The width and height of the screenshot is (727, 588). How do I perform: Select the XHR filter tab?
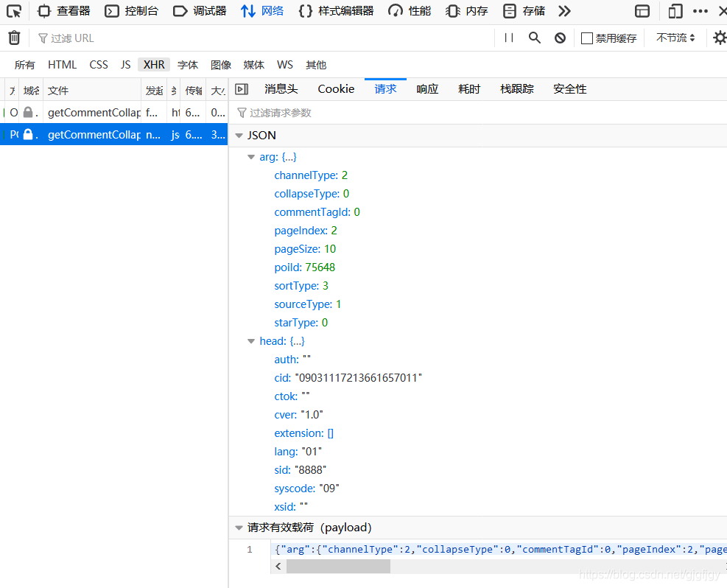(153, 65)
